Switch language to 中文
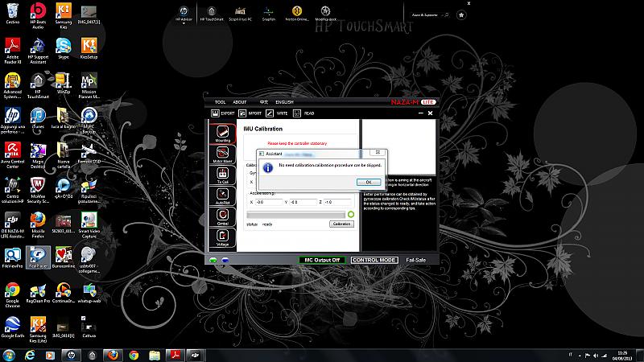The image size is (644, 362). tap(264, 102)
